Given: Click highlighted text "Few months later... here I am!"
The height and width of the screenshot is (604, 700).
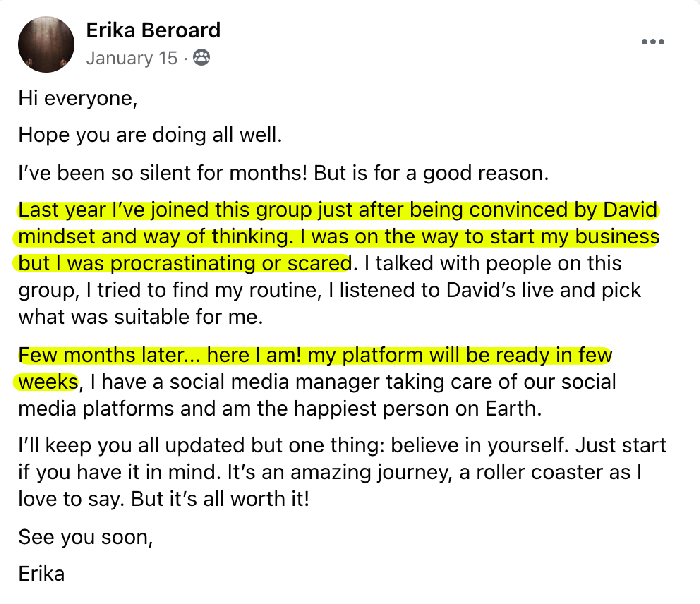Looking at the screenshot, I should click(159, 355).
